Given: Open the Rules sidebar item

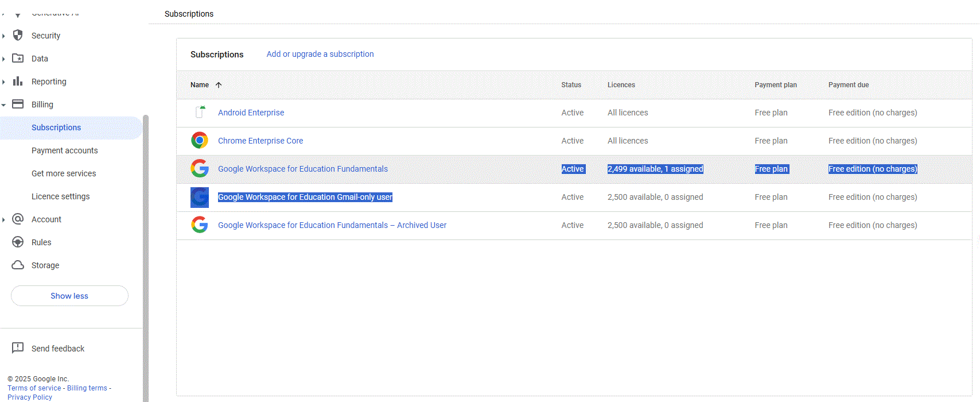Looking at the screenshot, I should tap(41, 242).
